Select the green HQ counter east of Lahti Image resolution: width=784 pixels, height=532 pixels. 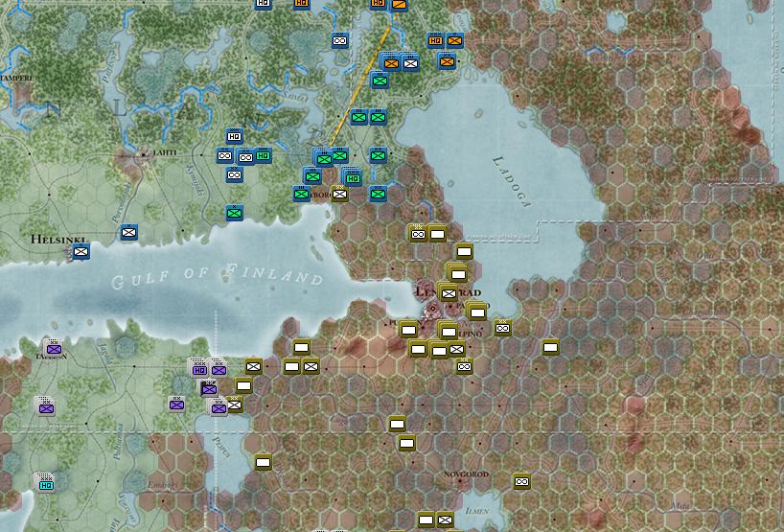(x=263, y=155)
